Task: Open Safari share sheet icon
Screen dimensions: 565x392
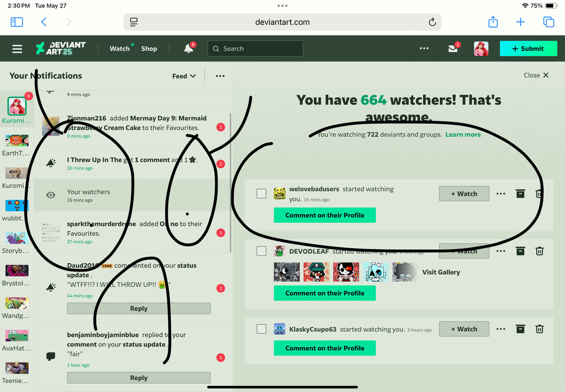Action: 493,22
